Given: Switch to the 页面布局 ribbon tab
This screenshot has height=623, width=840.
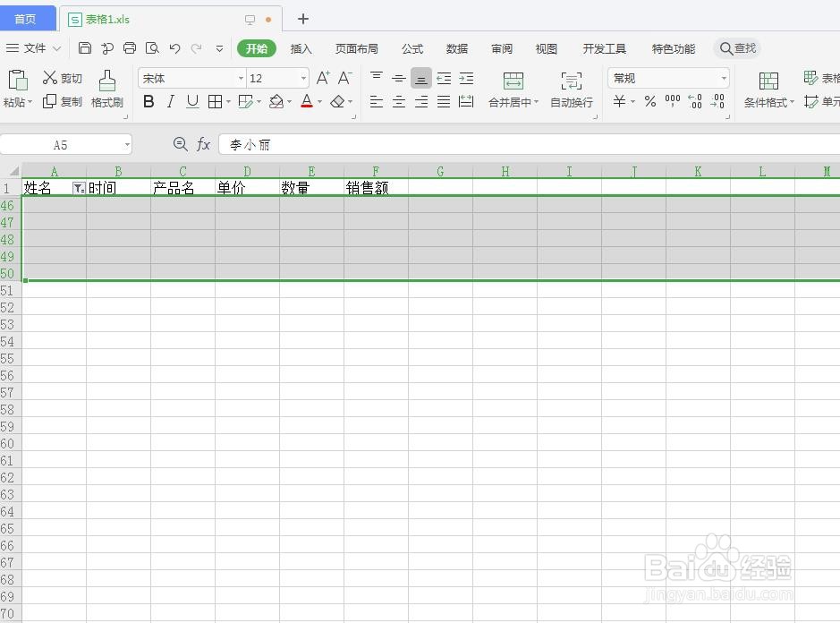Looking at the screenshot, I should click(357, 49).
